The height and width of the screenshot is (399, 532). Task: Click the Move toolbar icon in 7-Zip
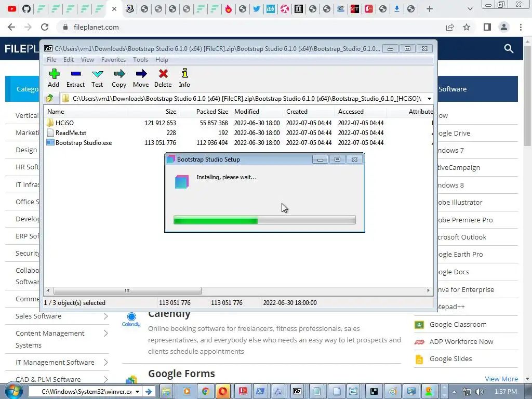[x=141, y=78]
